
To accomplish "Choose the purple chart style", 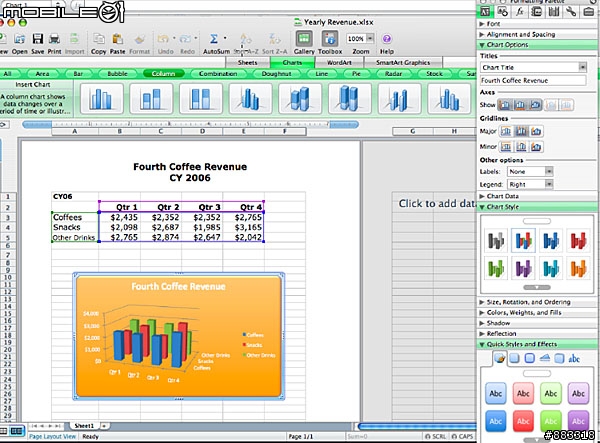I will (x=523, y=267).
